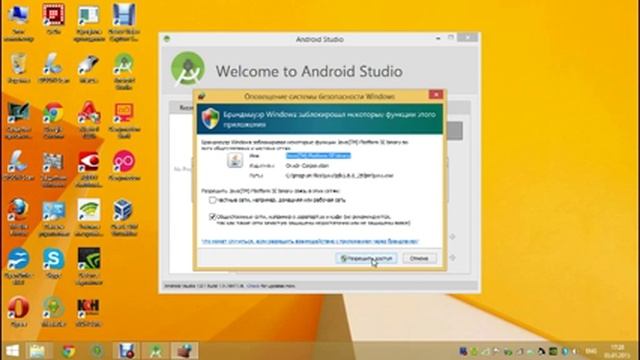Click the clock in the system tray

[617, 351]
